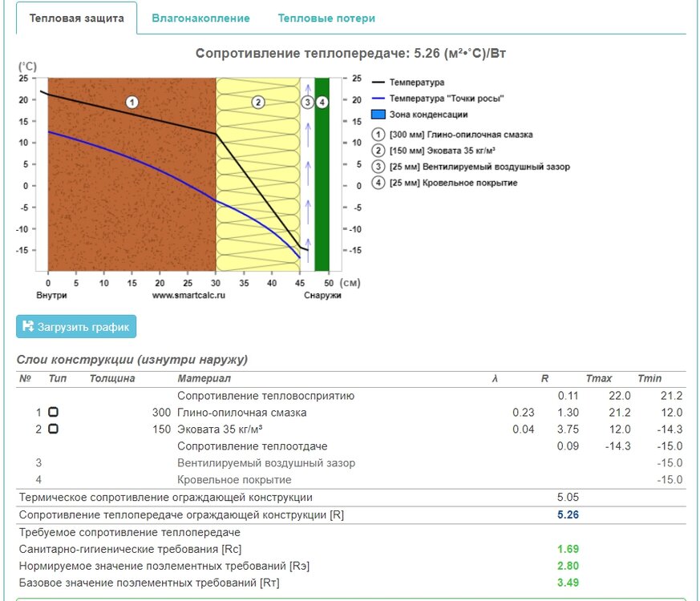
Task: Click circled marker 2 on the insulation layer
Action: point(257,102)
